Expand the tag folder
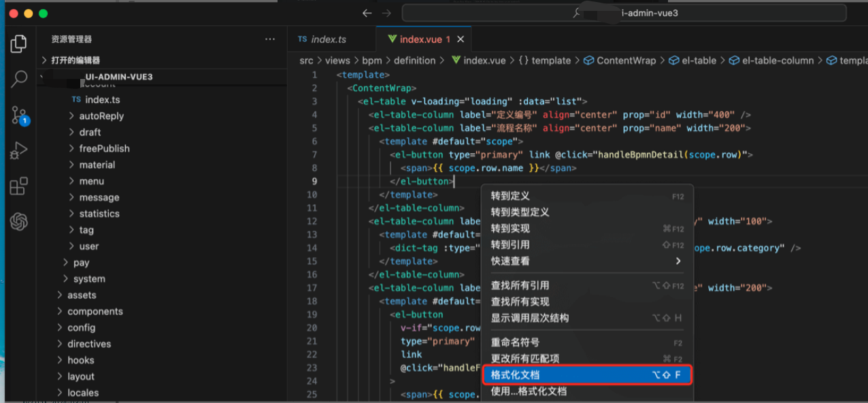The height and width of the screenshot is (403, 868). tap(86, 230)
